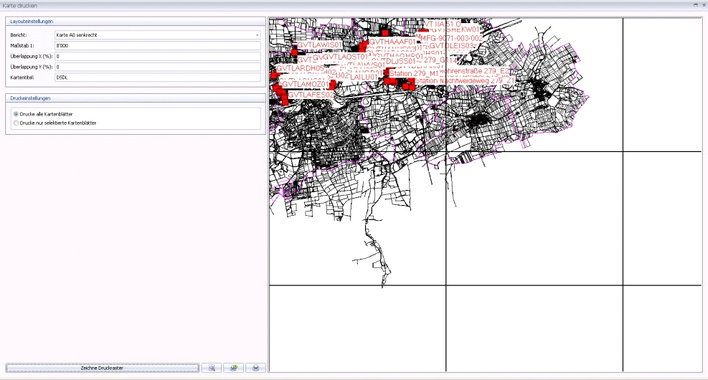Click red marker left of Station 279_M1 label
Image resolution: width=708 pixels, height=380 pixels.
tap(387, 73)
